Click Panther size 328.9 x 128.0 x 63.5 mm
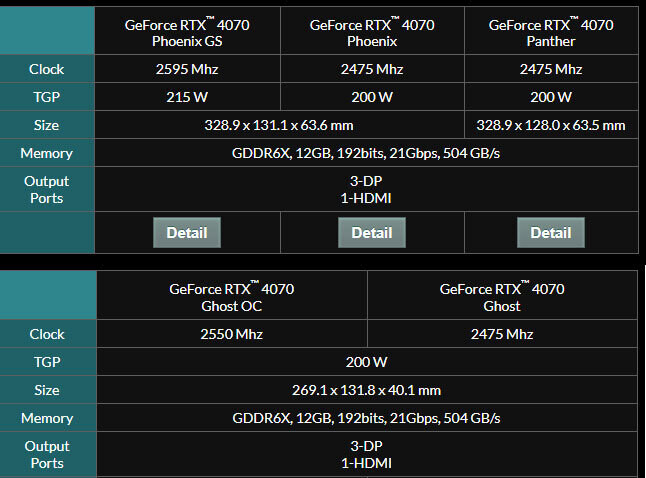Image resolution: width=646 pixels, height=478 pixels. coord(551,125)
